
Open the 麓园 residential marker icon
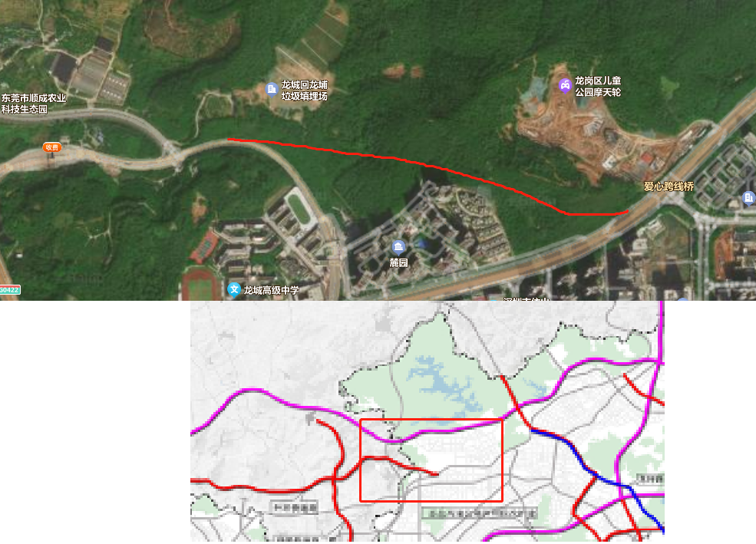click(x=398, y=248)
